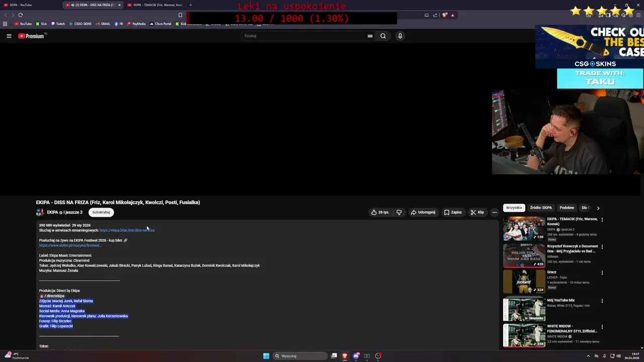The height and width of the screenshot is (362, 644).
Task: Bookmark this page
Action: click(x=180, y=15)
